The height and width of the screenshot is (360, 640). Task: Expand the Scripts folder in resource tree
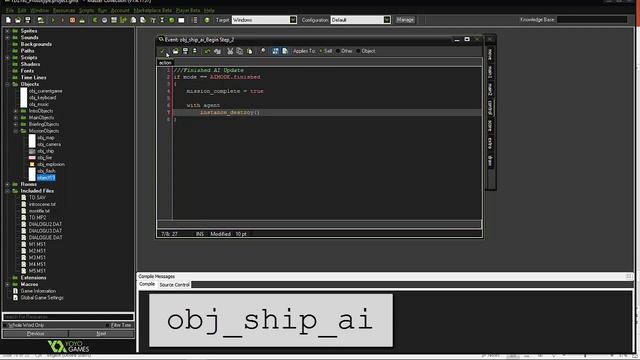pos(7,58)
